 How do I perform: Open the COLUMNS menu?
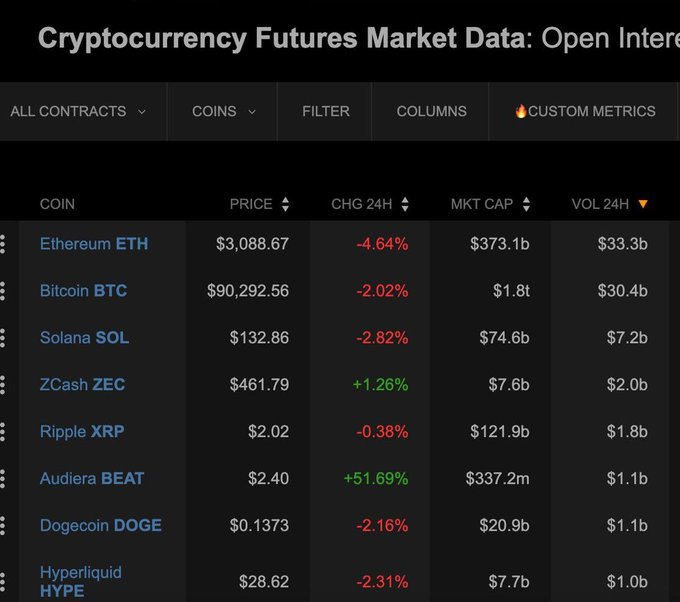click(431, 111)
